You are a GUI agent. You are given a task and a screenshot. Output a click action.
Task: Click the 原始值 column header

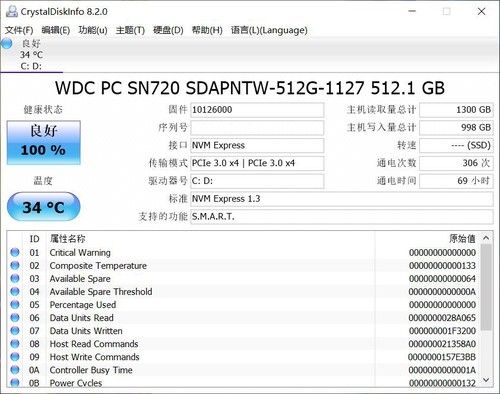[x=427, y=239]
